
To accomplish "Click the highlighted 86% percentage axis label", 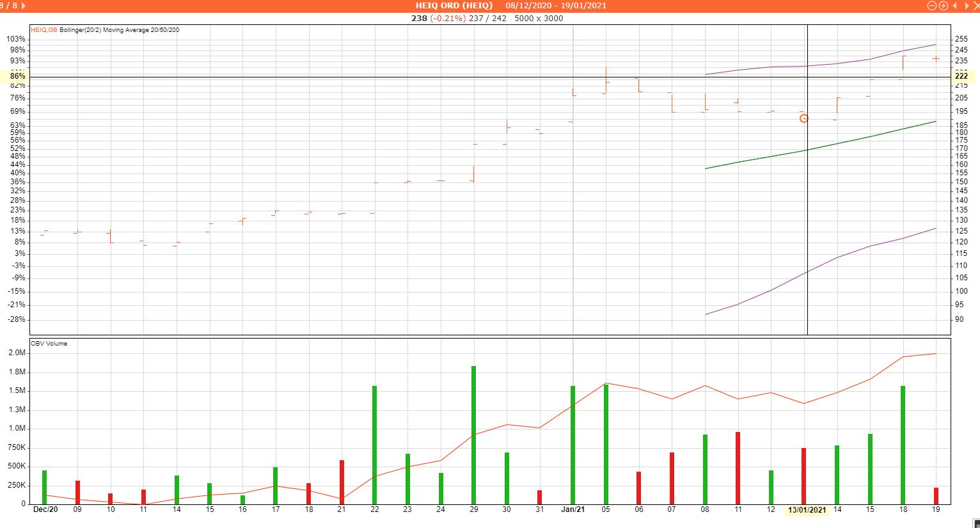I will click(17, 76).
